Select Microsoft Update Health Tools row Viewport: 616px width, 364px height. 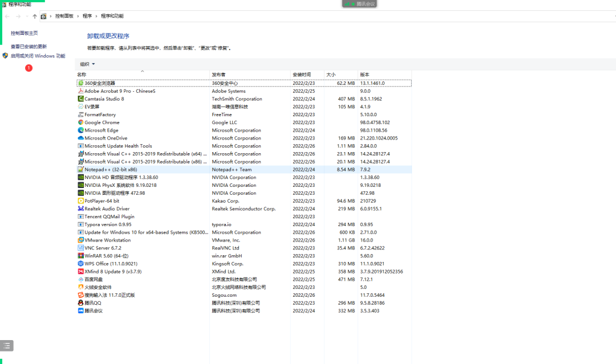click(244, 146)
